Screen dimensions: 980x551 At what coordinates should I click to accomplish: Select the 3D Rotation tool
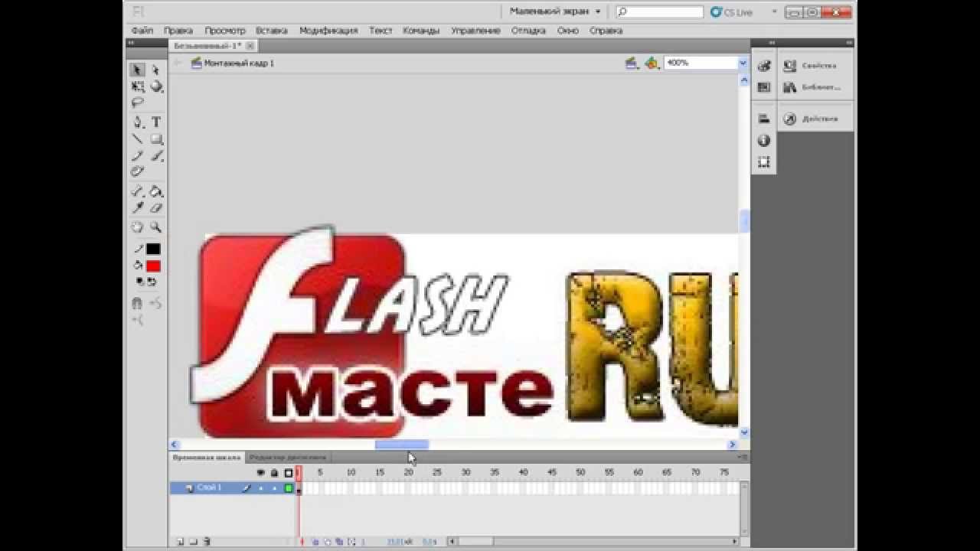click(156, 86)
